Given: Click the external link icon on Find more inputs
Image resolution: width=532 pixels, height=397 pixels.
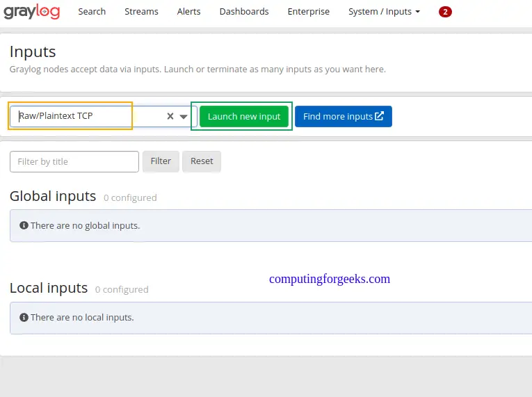Looking at the screenshot, I should [379, 116].
